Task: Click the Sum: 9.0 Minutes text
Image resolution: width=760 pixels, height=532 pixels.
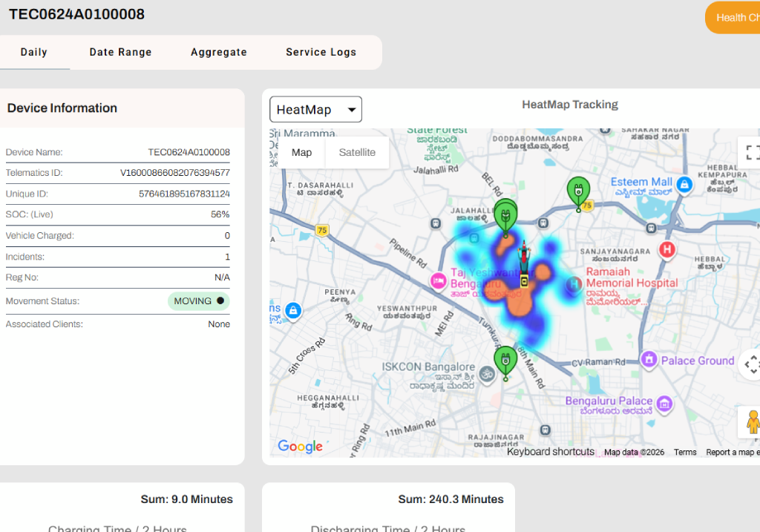Action: click(186, 499)
